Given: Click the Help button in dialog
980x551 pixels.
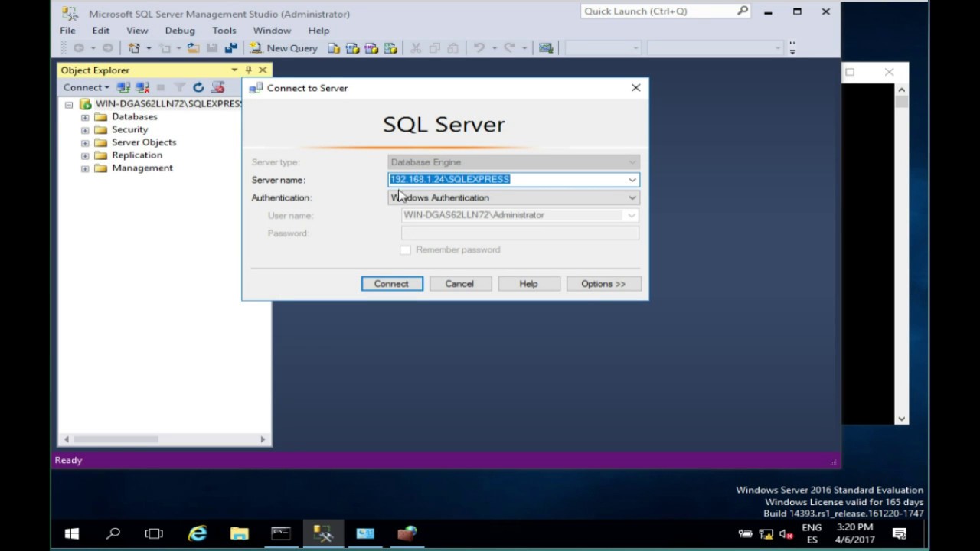Looking at the screenshot, I should pyautogui.click(x=528, y=284).
